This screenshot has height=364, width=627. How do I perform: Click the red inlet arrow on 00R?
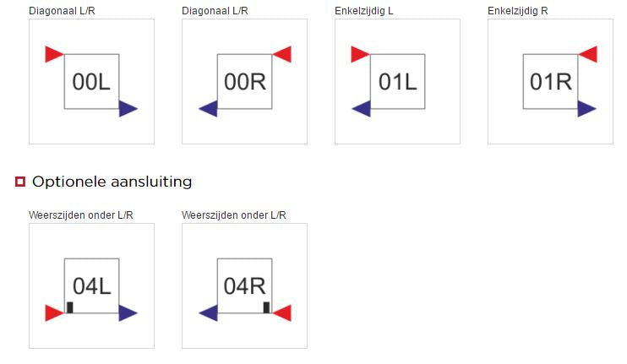pos(282,54)
